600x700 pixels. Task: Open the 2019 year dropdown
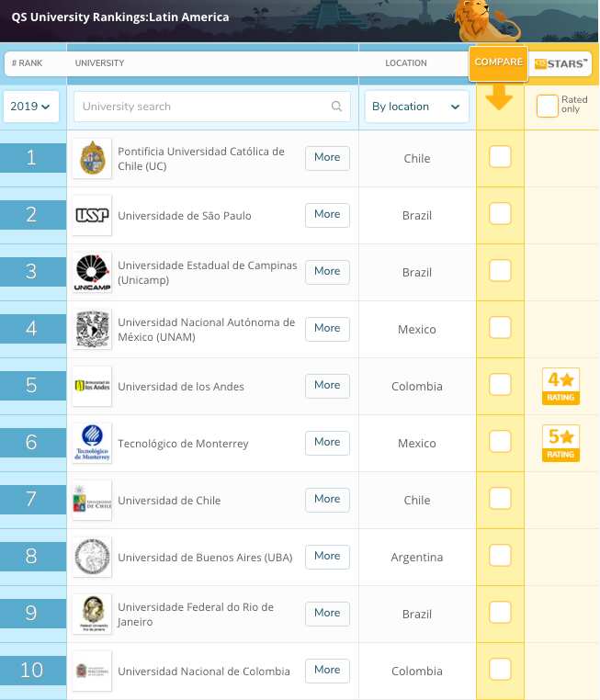click(x=31, y=107)
